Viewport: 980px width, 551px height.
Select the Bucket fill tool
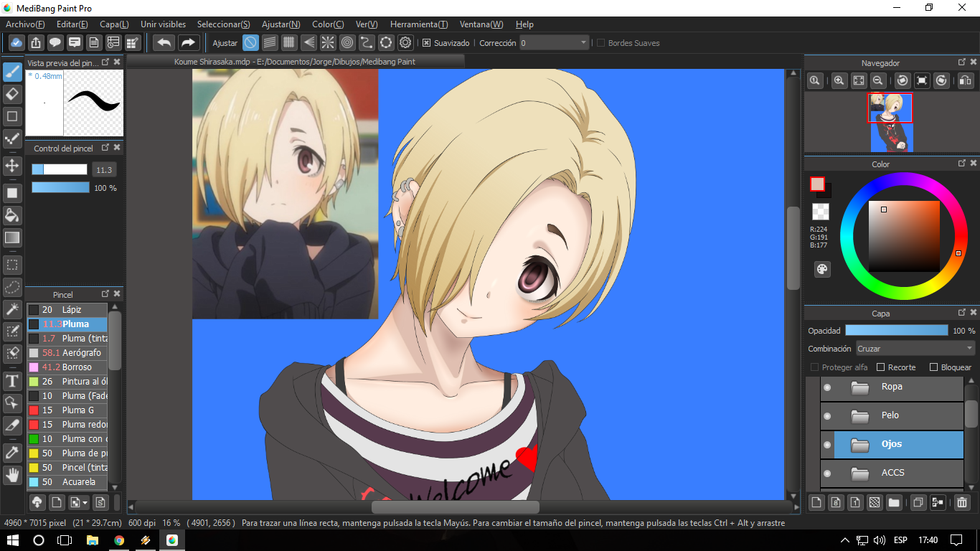pos(12,215)
